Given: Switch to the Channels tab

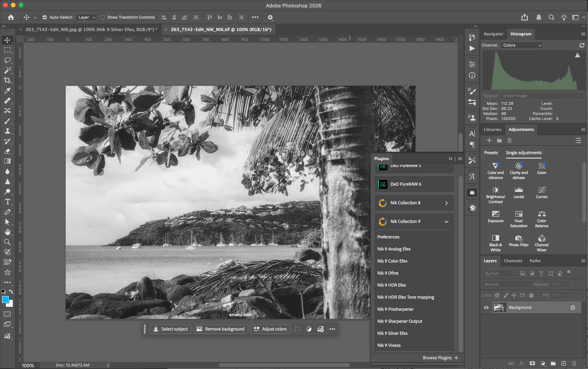Looking at the screenshot, I should 513,261.
